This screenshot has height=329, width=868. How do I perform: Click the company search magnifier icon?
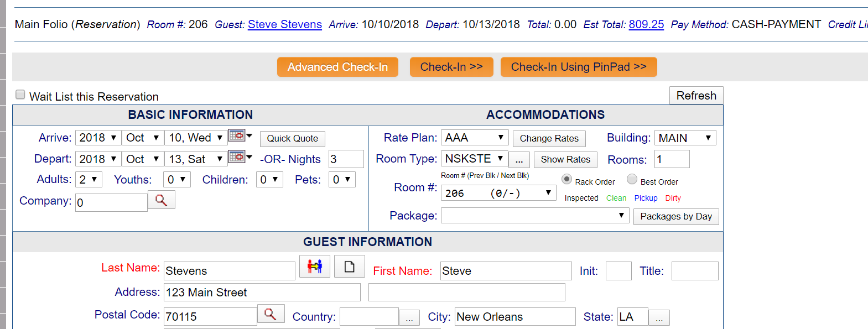coord(162,200)
